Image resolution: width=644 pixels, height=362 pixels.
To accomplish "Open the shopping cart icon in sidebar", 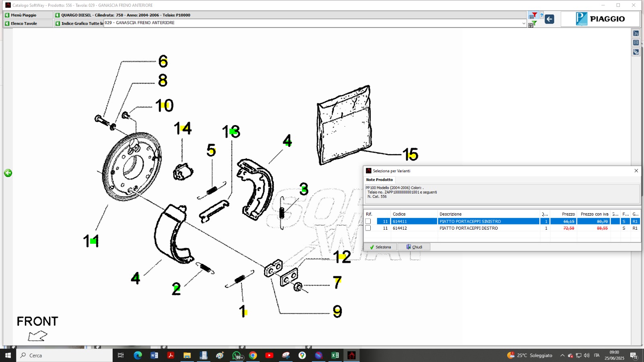I will point(636,33).
